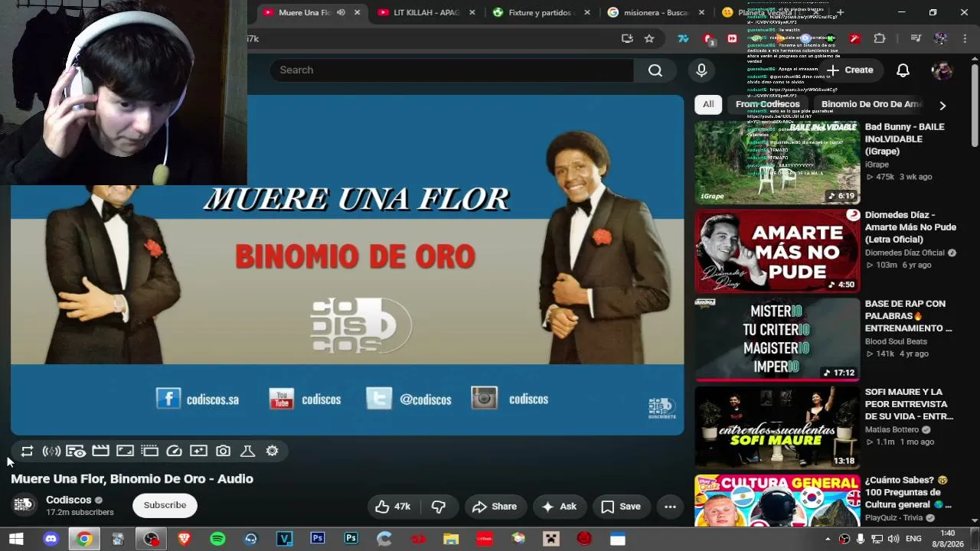Select the All filter chip

pyautogui.click(x=708, y=104)
